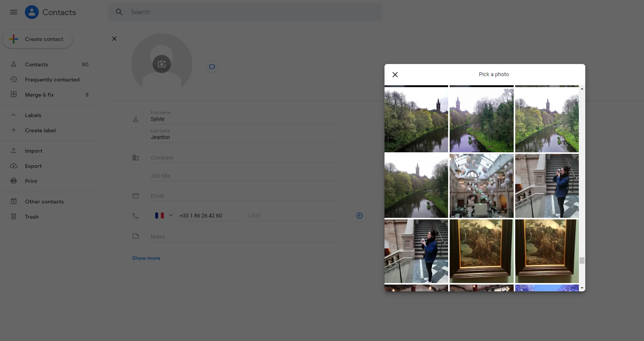Click the Import upload icon
Image resolution: width=644 pixels, height=341 pixels.
click(14, 151)
